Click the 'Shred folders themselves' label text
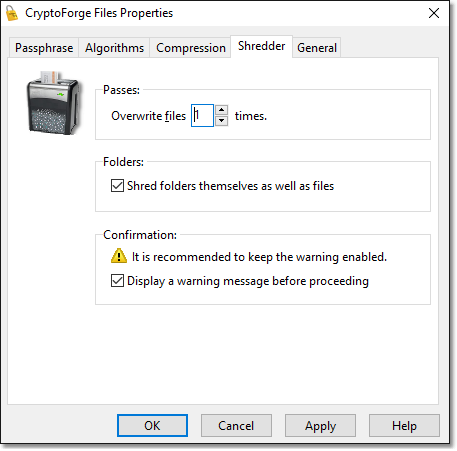Image resolution: width=457 pixels, height=451 pixels. (230, 186)
